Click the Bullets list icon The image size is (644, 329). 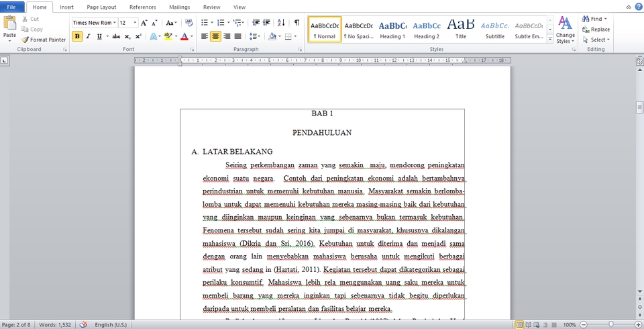click(204, 23)
